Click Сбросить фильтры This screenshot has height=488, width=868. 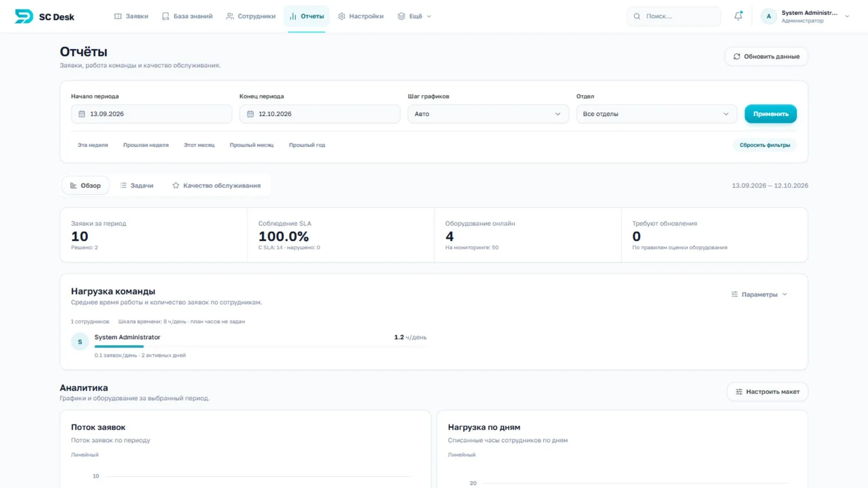765,145
